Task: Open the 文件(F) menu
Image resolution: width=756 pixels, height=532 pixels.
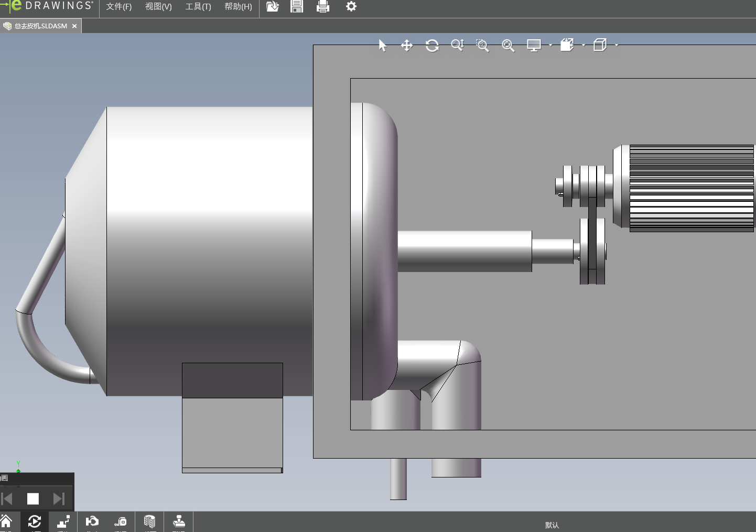Action: [119, 7]
